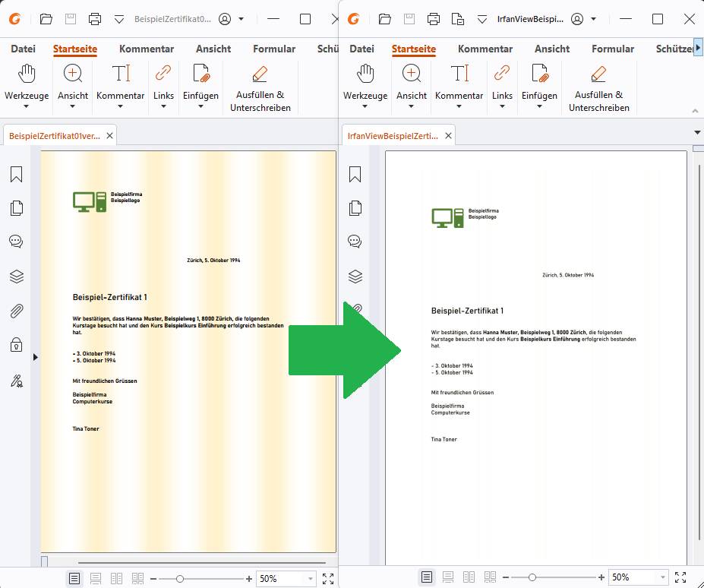Open Datei menu in right window
This screenshot has height=588, width=704.
362,49
